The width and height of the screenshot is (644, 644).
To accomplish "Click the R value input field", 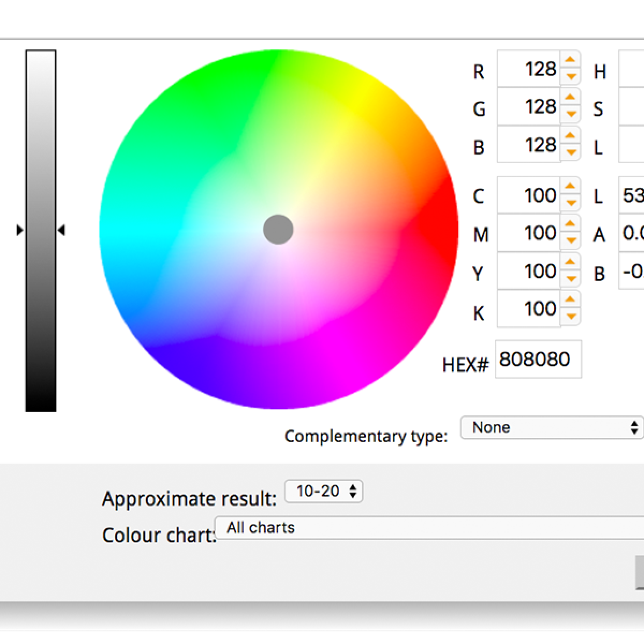I will point(529,69).
